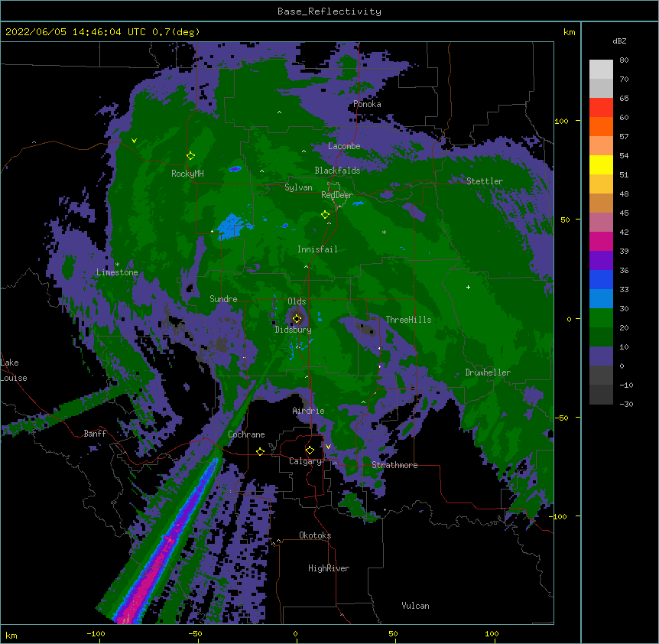Click the dBZ legend heading
The height and width of the screenshot is (644, 659).
click(x=619, y=41)
